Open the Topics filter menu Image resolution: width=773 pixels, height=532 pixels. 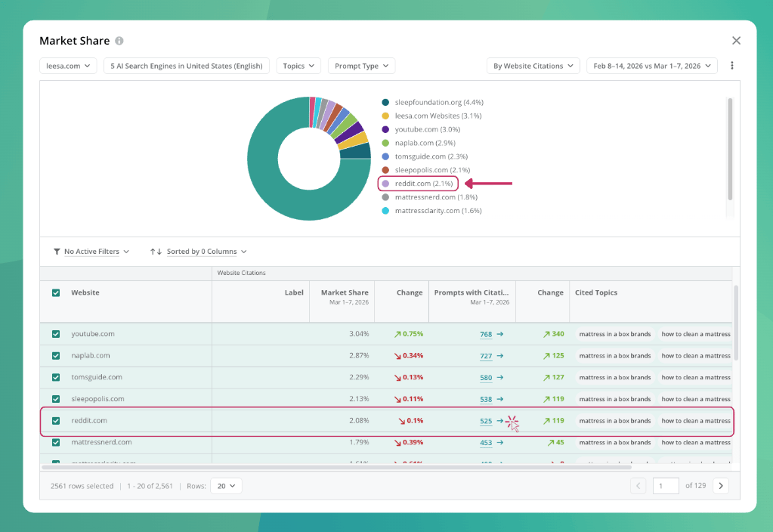point(298,66)
